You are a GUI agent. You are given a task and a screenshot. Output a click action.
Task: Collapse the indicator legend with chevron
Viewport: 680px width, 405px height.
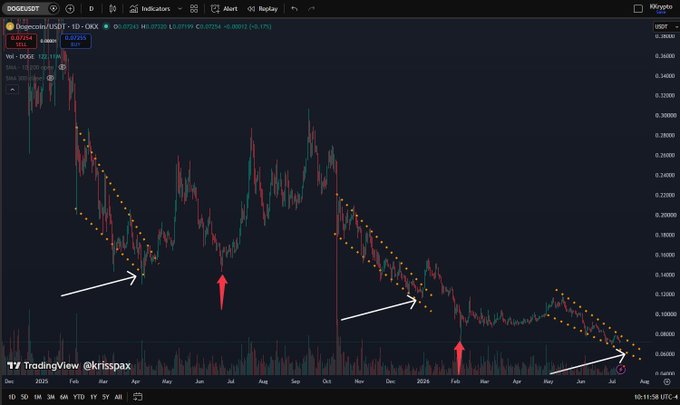[x=12, y=90]
